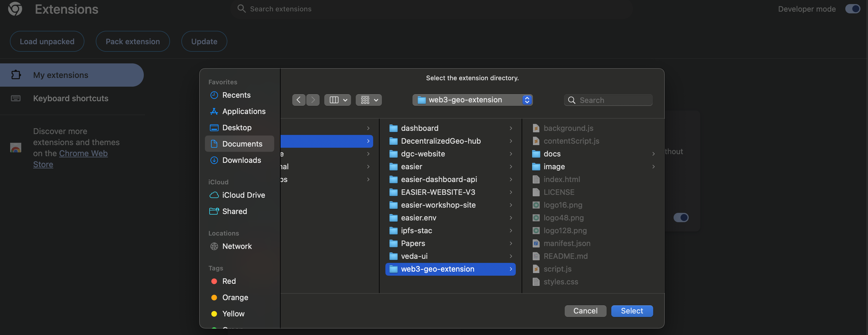Click the Keyboard shortcuts keyboard icon
868x335 pixels.
click(16, 98)
